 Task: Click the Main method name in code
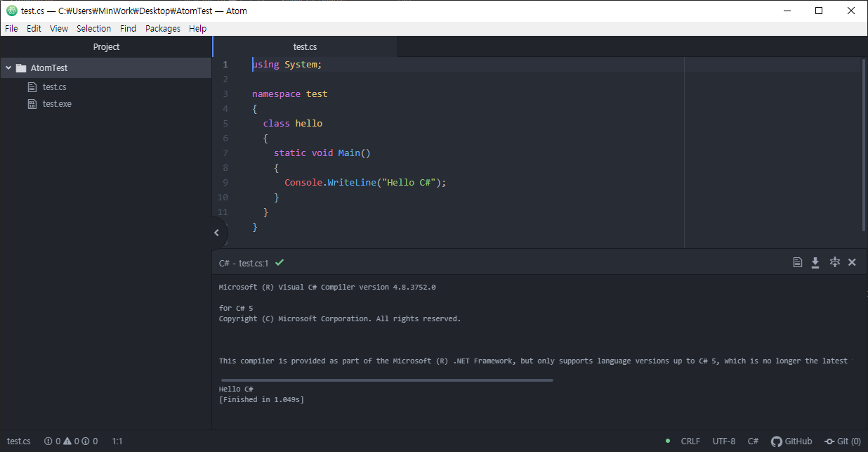[x=349, y=153]
